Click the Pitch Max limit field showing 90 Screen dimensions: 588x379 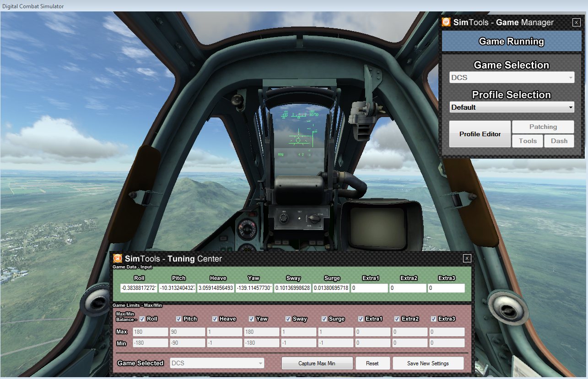[x=187, y=332]
